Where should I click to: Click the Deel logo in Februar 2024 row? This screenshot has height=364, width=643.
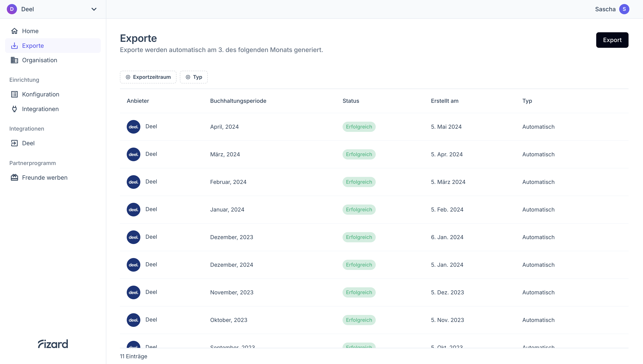(133, 182)
